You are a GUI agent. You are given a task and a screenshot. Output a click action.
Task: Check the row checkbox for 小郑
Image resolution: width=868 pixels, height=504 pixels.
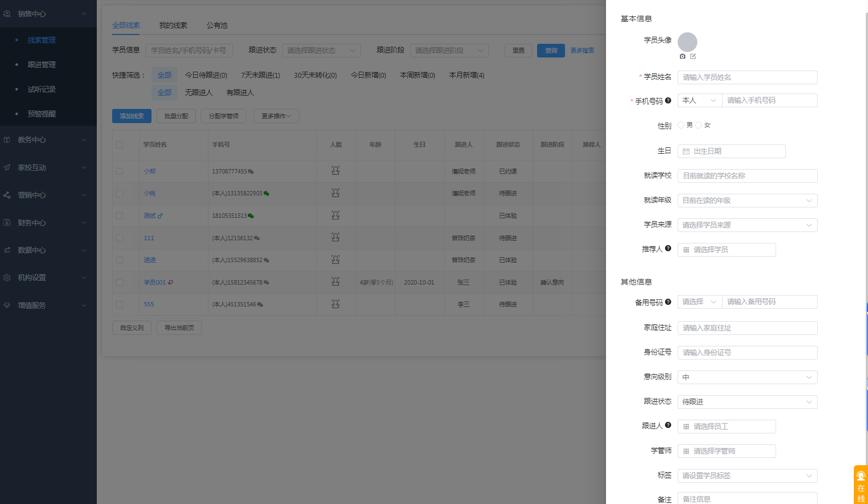point(119,171)
